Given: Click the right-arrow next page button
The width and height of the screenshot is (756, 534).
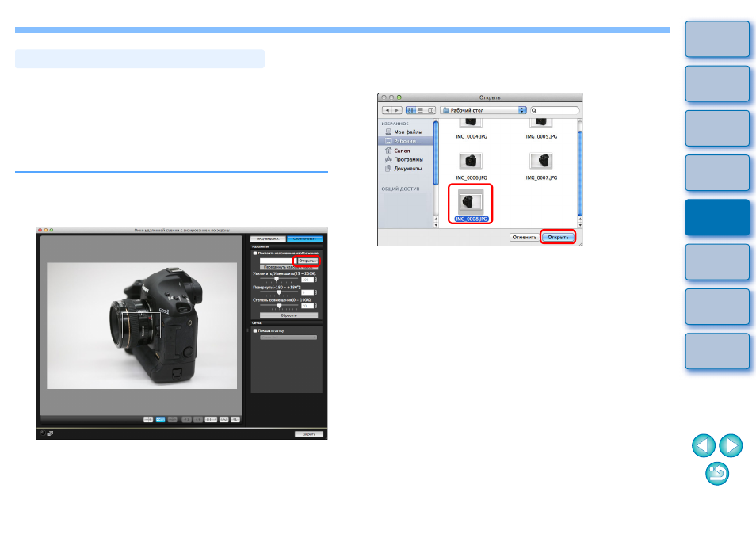Looking at the screenshot, I should coord(731,445).
